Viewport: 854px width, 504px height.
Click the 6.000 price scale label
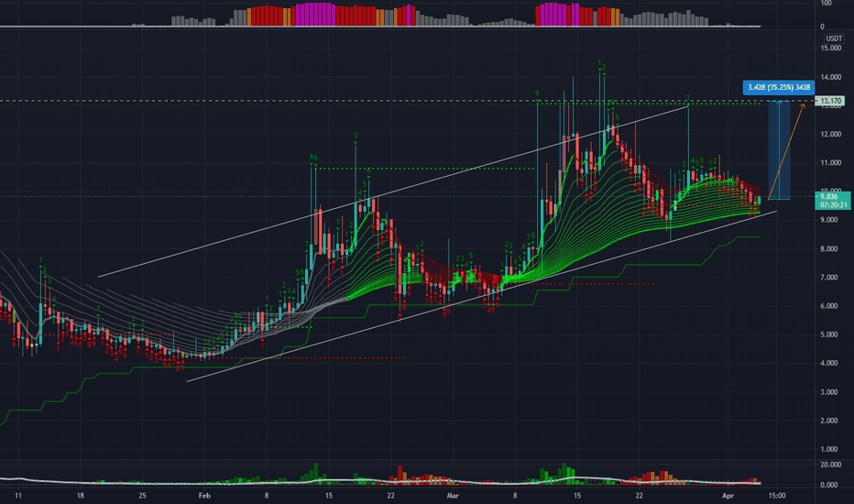coord(831,306)
